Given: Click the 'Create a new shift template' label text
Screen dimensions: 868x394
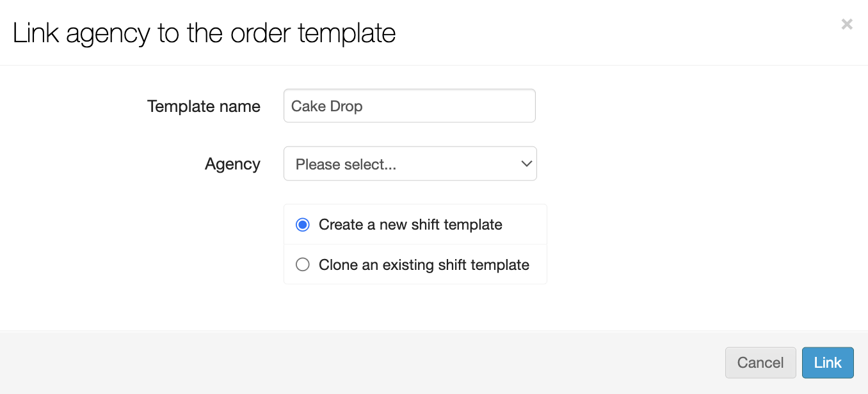Looking at the screenshot, I should click(x=410, y=225).
